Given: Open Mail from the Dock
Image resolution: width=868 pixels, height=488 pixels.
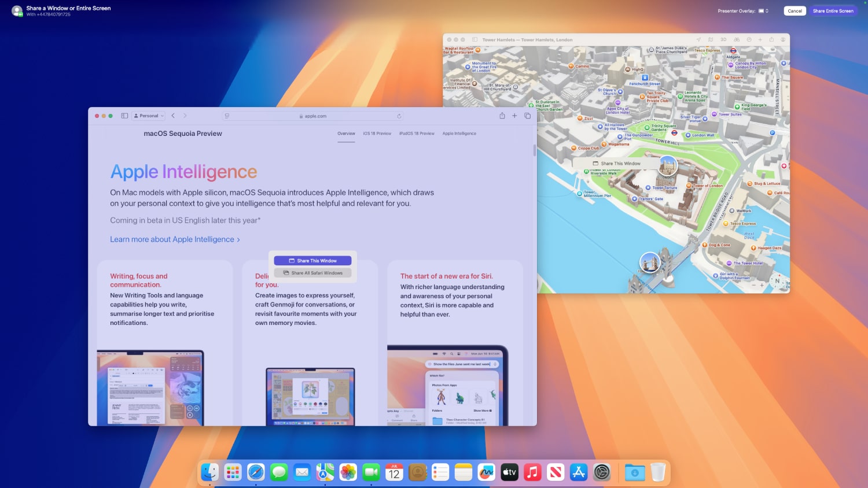Looking at the screenshot, I should coord(302,472).
